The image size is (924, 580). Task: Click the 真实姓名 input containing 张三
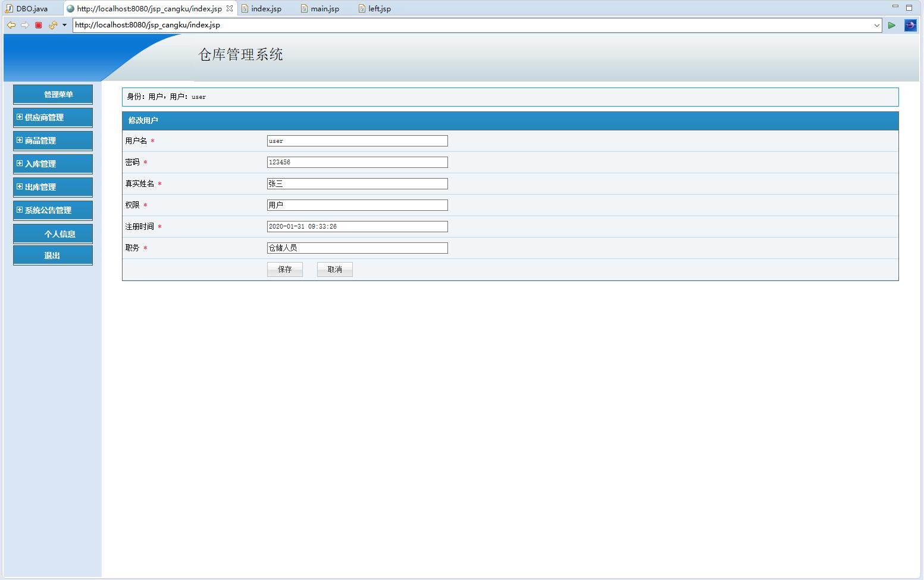[358, 184]
